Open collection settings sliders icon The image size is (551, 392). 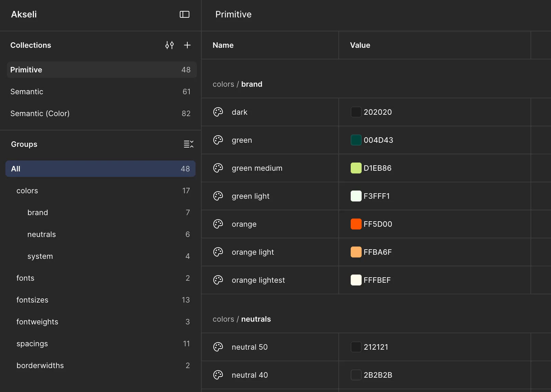click(170, 45)
